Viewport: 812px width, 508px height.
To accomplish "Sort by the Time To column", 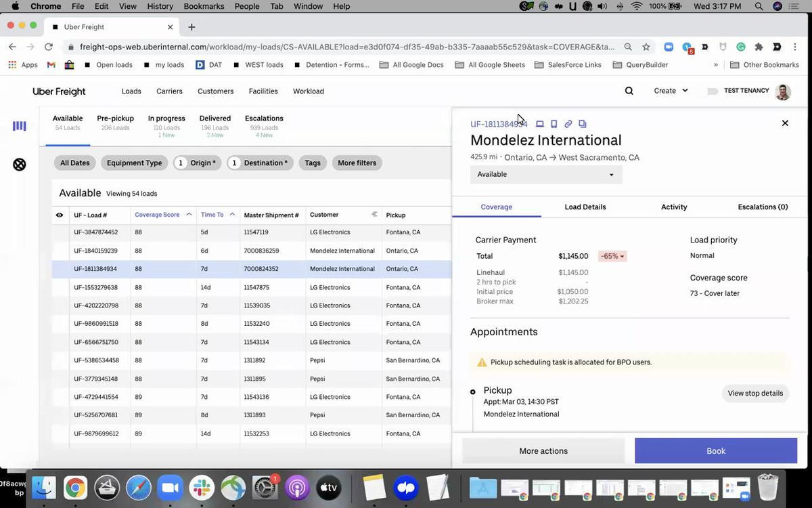I will pyautogui.click(x=218, y=215).
